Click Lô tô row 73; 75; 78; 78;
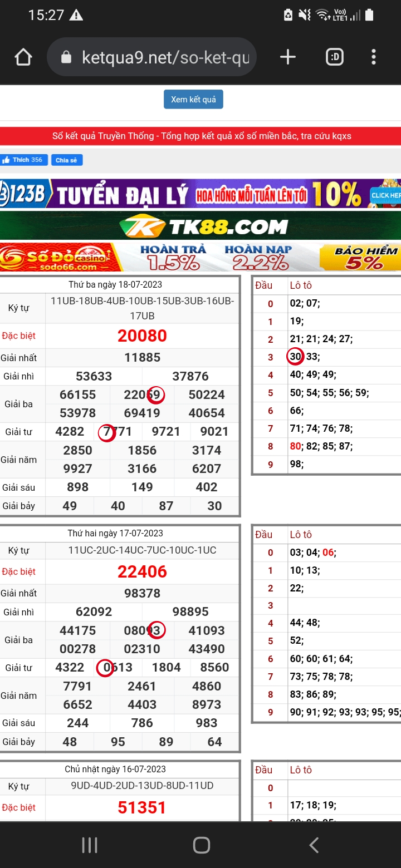This screenshot has height=868, width=401. coord(321,677)
